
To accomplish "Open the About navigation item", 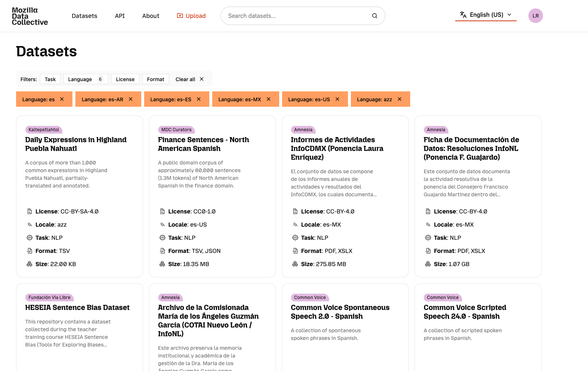I will (151, 16).
